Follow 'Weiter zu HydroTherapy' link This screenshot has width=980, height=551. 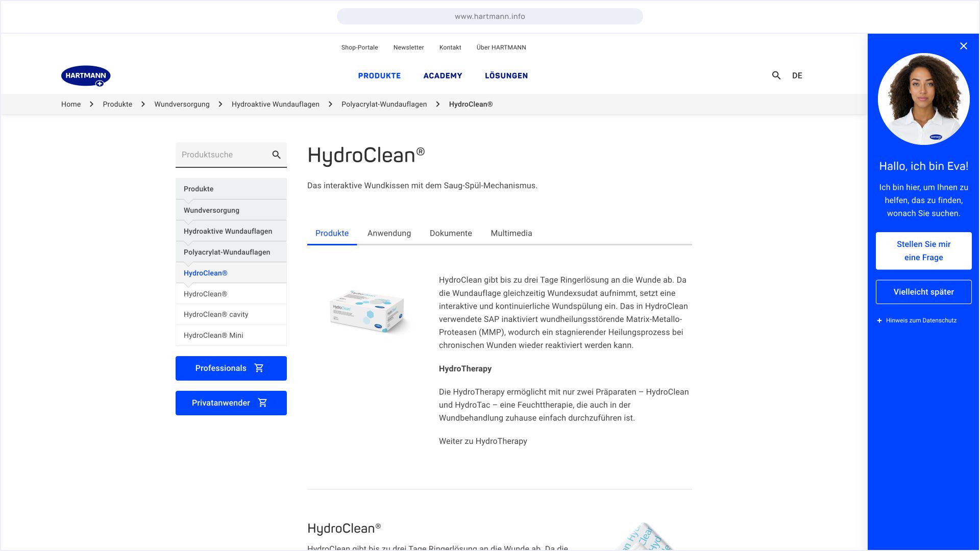click(483, 441)
